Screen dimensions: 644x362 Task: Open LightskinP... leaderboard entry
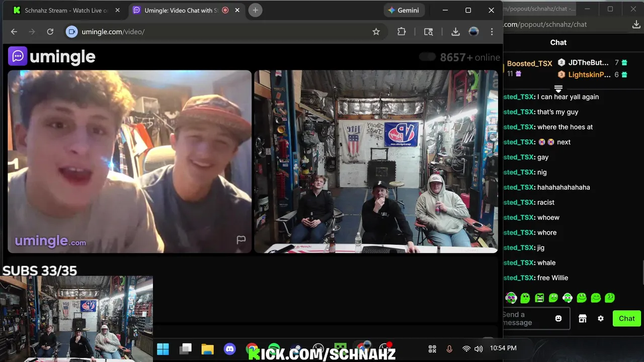pos(592,74)
